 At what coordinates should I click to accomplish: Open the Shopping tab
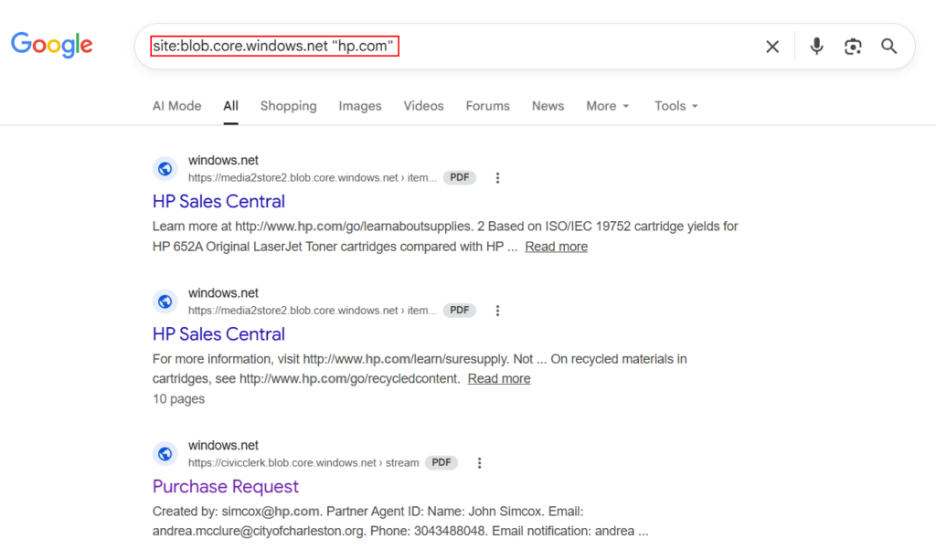point(288,106)
